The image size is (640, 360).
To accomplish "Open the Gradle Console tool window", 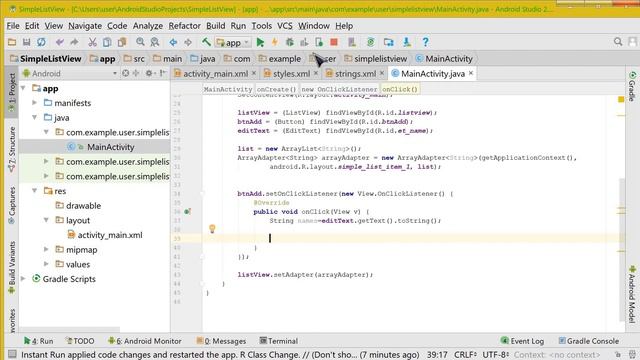I will coord(588,341).
